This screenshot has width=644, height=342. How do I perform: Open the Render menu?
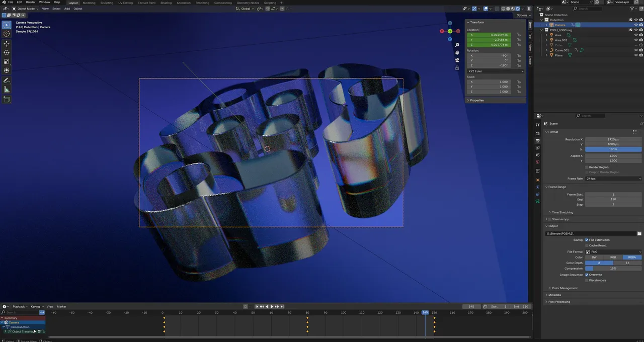point(31,2)
